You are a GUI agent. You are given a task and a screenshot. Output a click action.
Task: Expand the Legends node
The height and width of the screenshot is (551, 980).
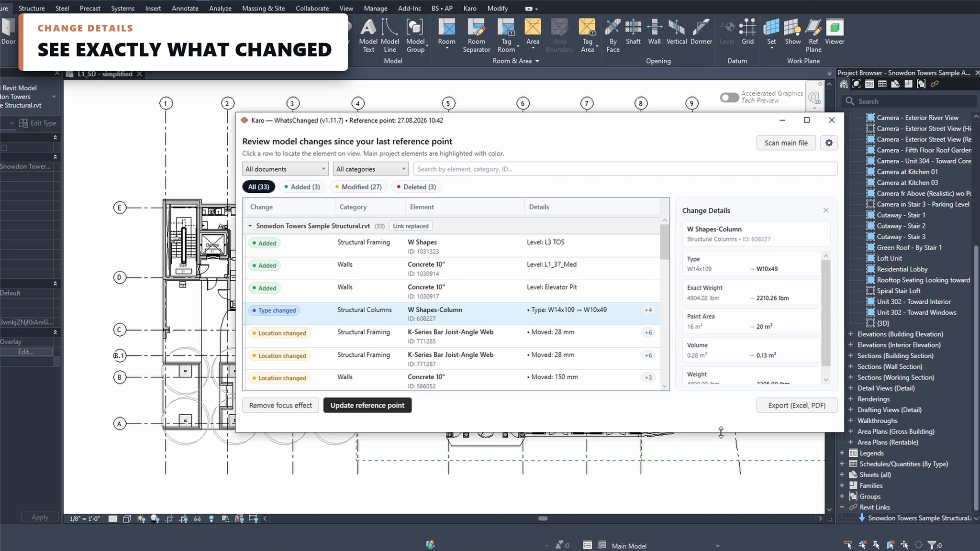tap(842, 453)
